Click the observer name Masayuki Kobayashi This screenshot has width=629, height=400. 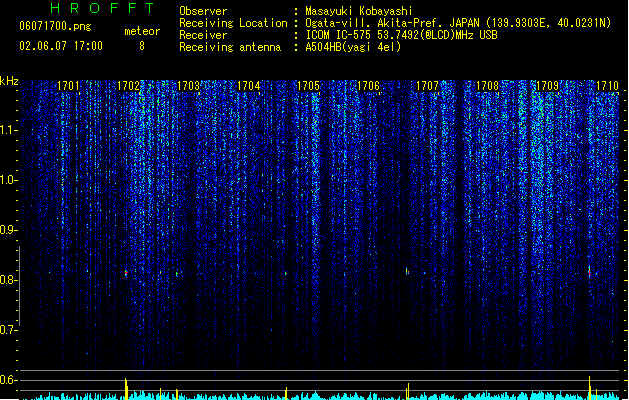358,11
